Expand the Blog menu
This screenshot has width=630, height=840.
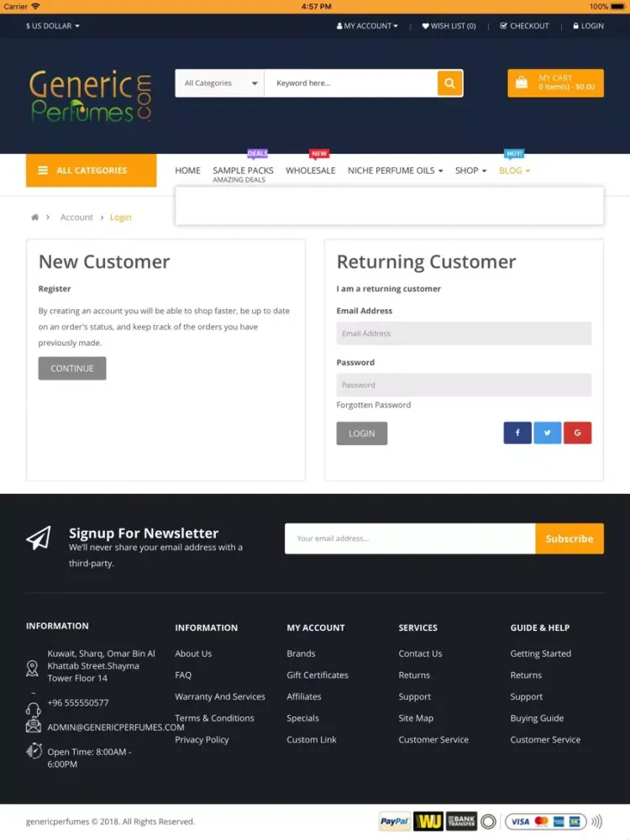click(514, 171)
